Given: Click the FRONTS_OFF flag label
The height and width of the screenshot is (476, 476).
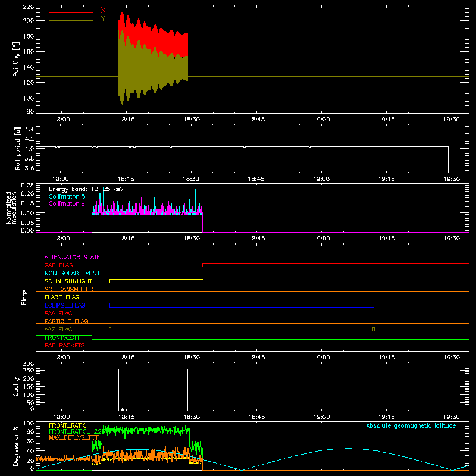Looking at the screenshot, I should tap(63, 337).
